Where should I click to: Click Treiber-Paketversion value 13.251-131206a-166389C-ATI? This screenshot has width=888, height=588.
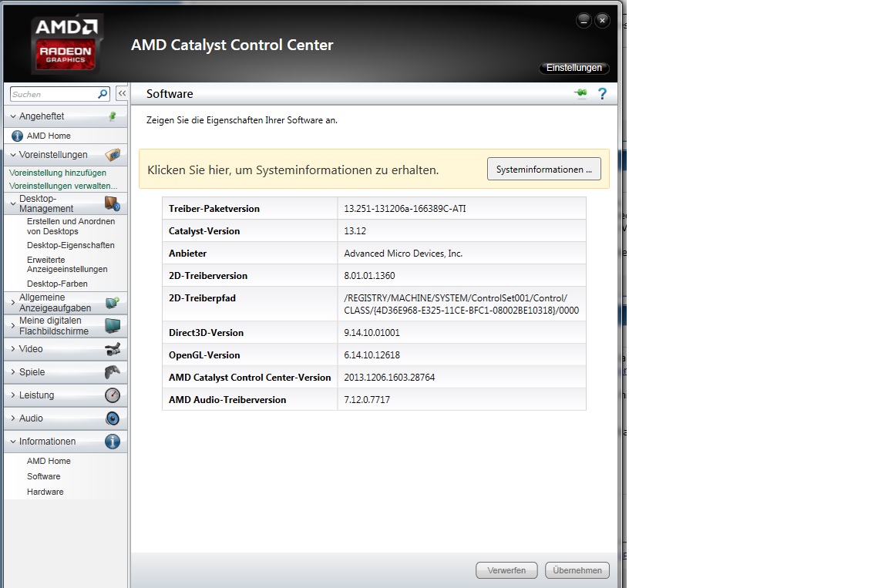[405, 209]
